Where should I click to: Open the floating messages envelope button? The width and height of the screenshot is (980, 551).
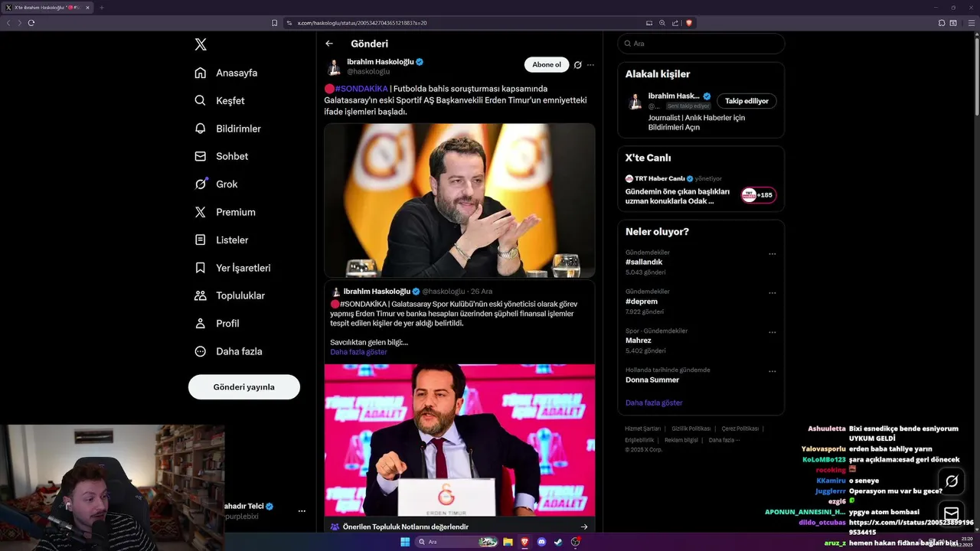pos(952,514)
